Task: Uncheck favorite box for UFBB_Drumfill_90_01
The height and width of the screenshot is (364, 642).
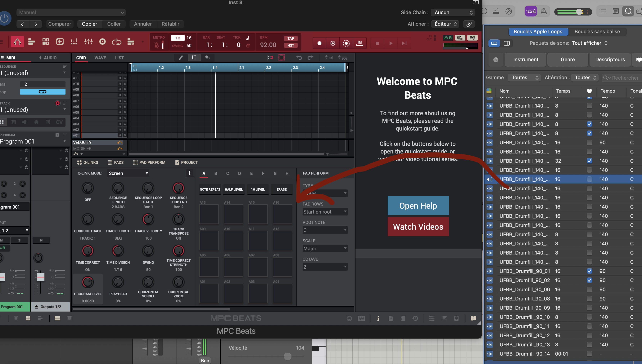Action: [589, 271]
